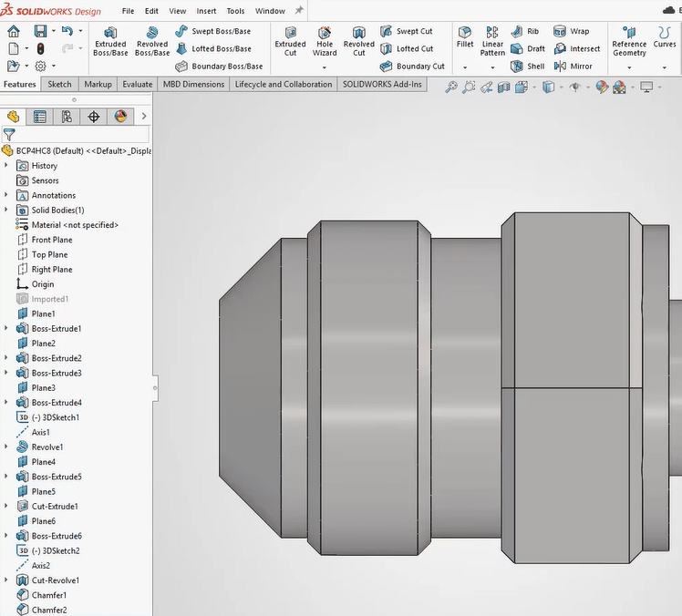Image resolution: width=682 pixels, height=616 pixels.
Task: Expand Boss-Extrude1 feature
Action: (x=6, y=328)
